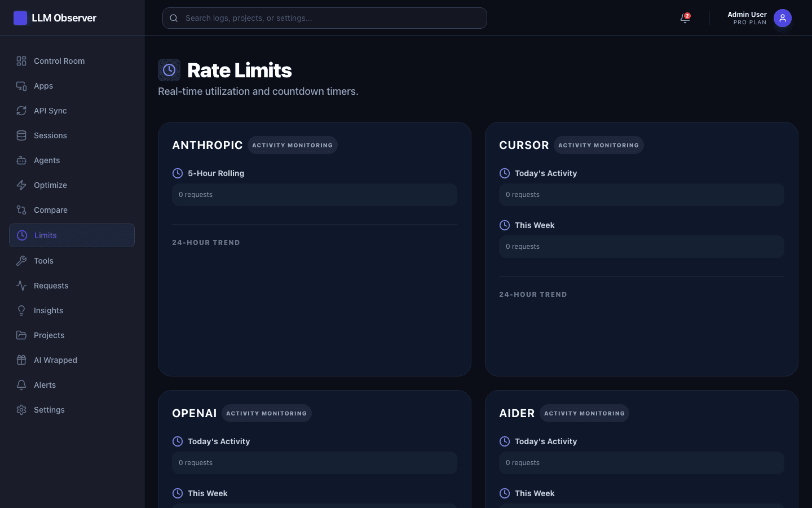The image size is (812, 508).
Task: Open Control Room from sidebar
Action: (72, 61)
